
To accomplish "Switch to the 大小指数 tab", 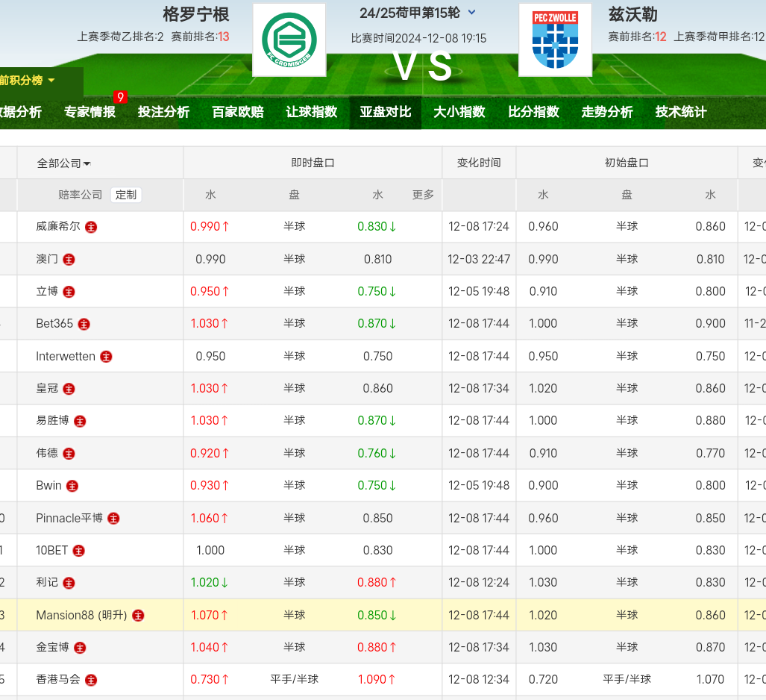I will click(459, 112).
